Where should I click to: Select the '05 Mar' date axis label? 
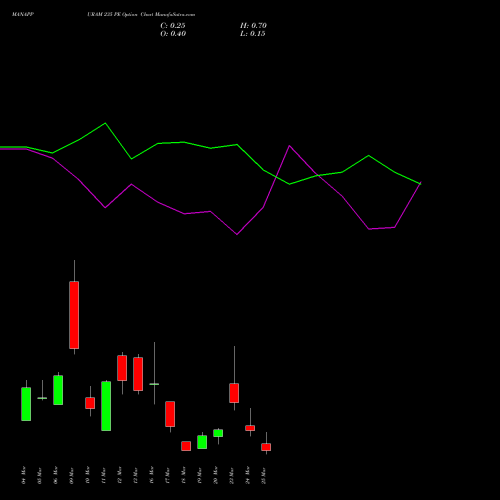pyautogui.click(x=40, y=475)
